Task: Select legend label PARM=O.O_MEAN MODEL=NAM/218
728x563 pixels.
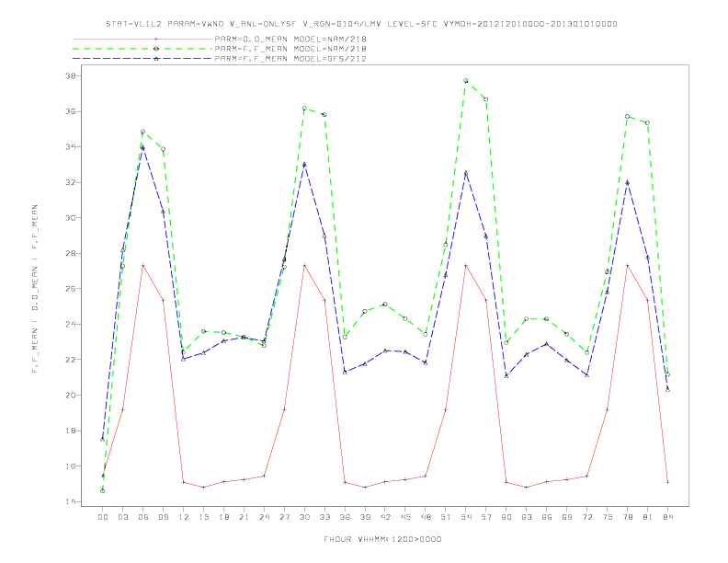Action: [290, 39]
